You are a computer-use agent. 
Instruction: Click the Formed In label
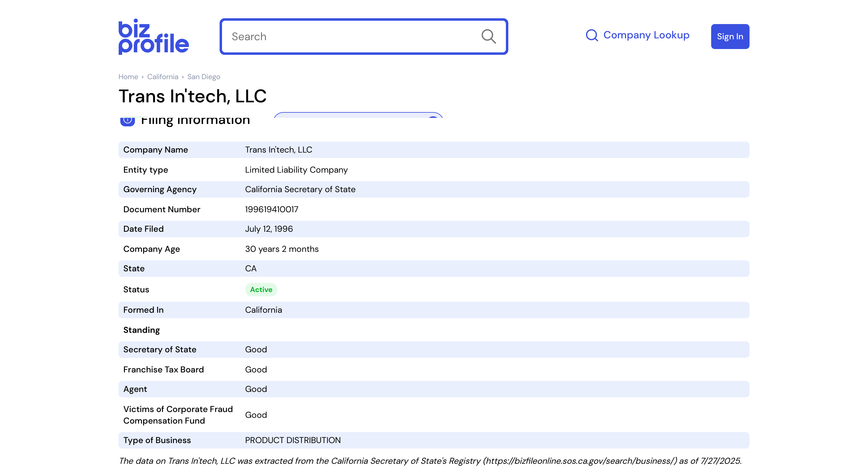[143, 310]
